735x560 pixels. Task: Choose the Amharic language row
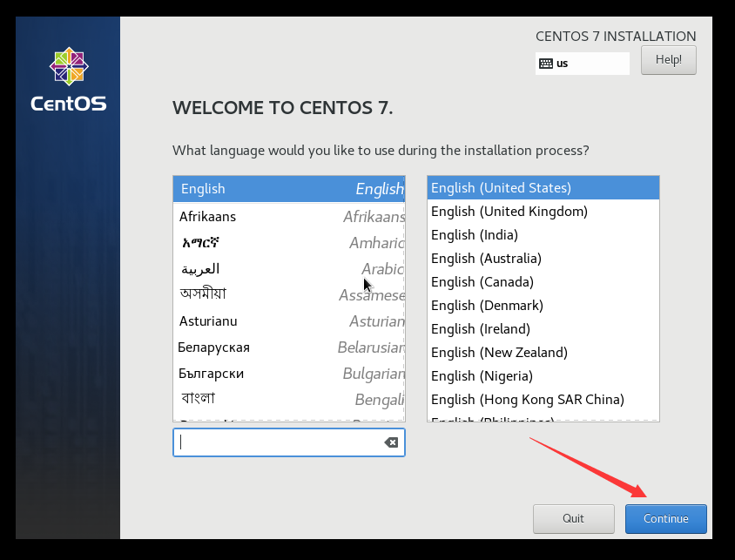[x=289, y=242]
